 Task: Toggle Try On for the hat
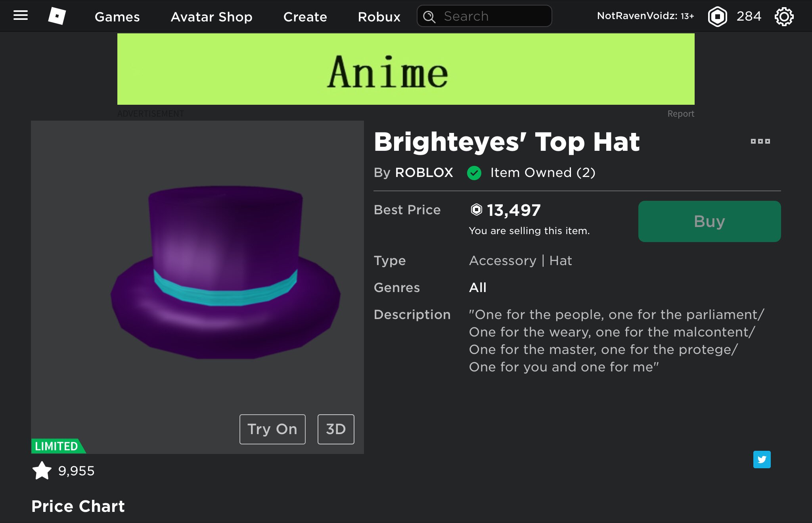272,429
